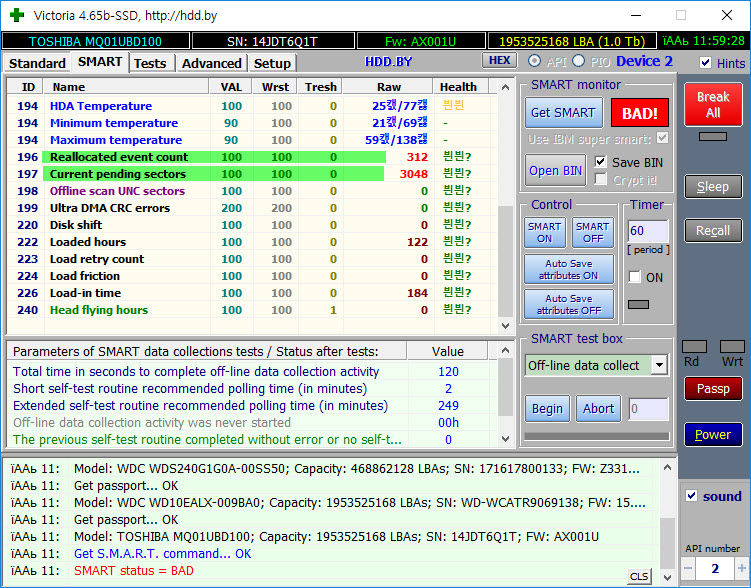Viewport: 751px width, 588px height.
Task: Click the SMART status = BAD log line
Action: tap(134, 571)
